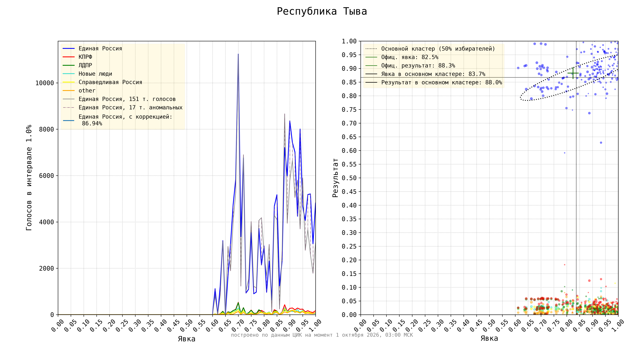Click the tallest blue peak near turnout 0.70
Screen dimensions: 644x342
click(238, 54)
